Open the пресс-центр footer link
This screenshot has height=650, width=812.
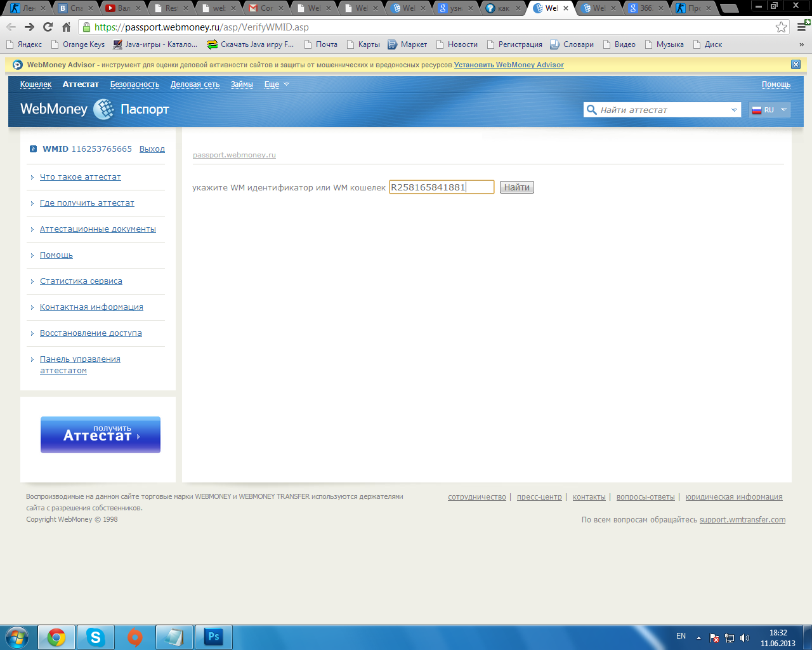click(539, 497)
